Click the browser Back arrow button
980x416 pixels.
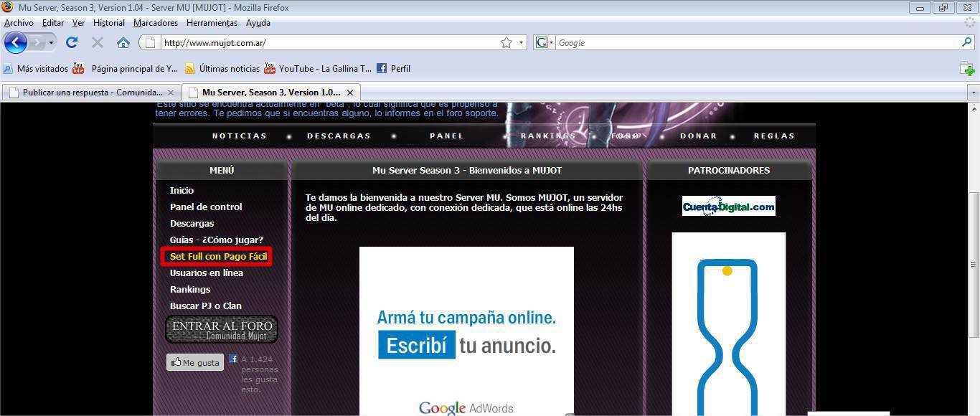pos(15,42)
